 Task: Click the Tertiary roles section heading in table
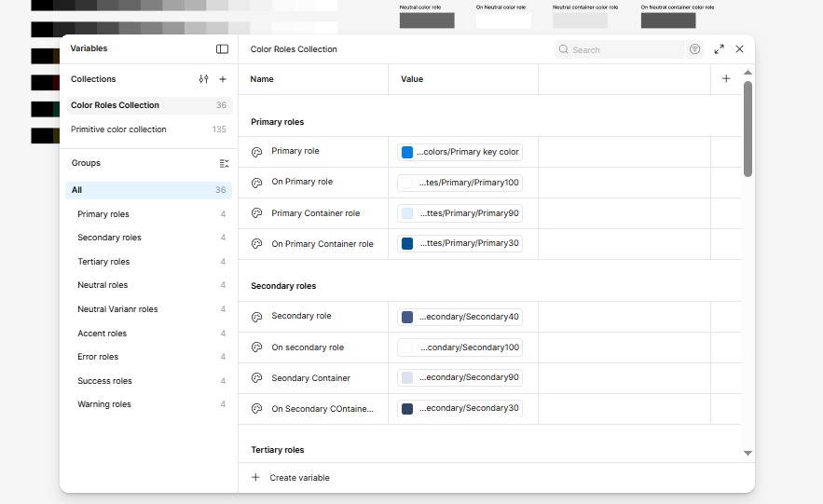pyautogui.click(x=277, y=450)
